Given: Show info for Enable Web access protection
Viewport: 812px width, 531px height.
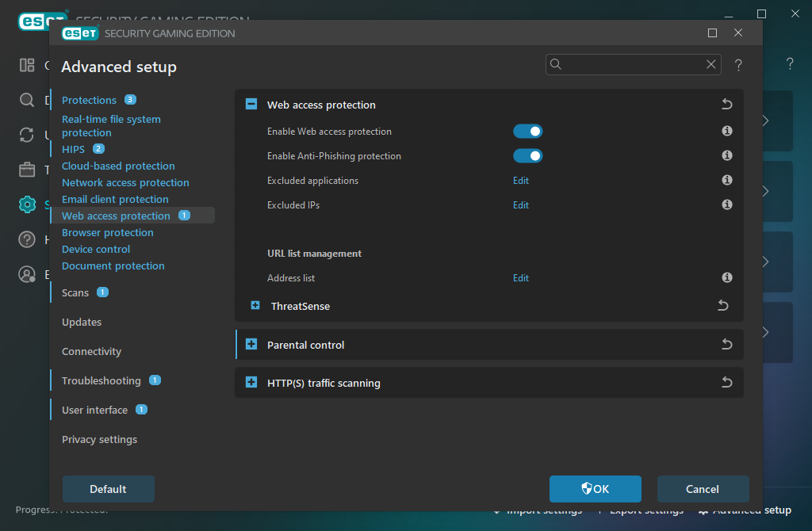Looking at the screenshot, I should pyautogui.click(x=727, y=131).
